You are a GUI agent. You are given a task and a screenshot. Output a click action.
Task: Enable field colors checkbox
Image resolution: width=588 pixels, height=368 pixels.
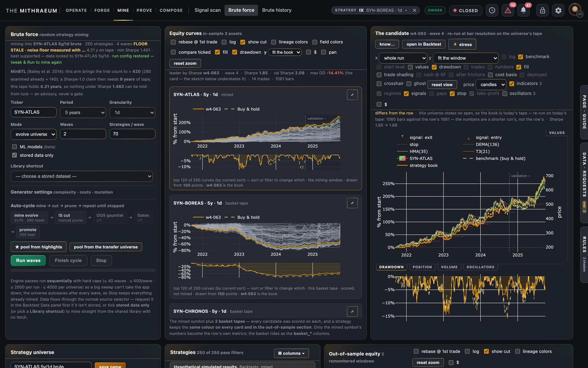[315, 42]
